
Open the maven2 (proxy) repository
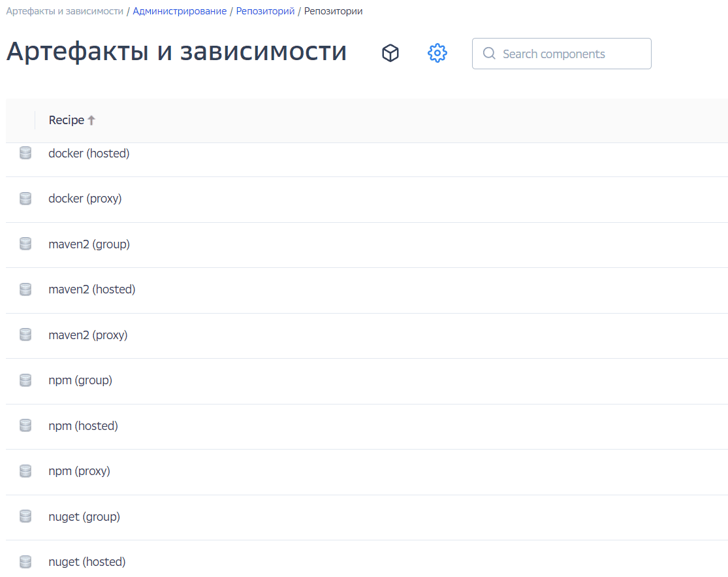(x=88, y=335)
